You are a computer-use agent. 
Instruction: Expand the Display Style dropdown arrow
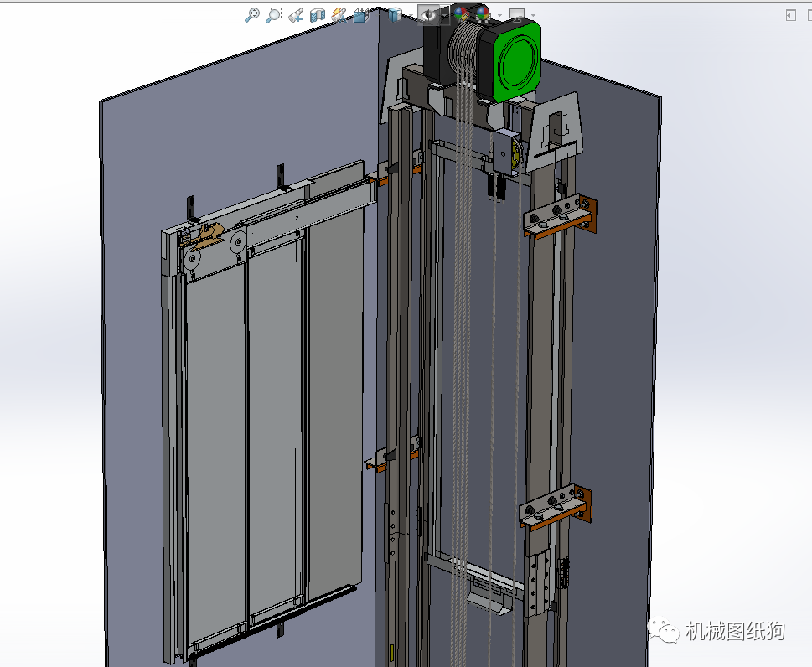click(410, 16)
